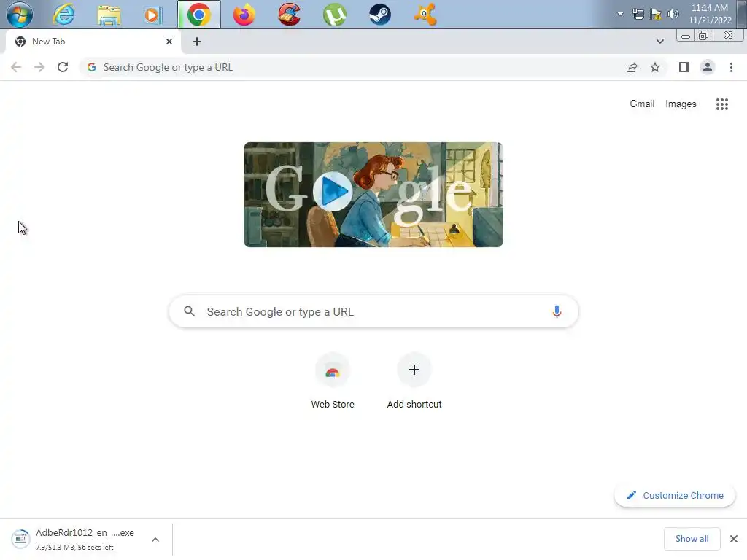Image resolution: width=747 pixels, height=560 pixels.
Task: Minimize the Chrome window
Action: tap(686, 36)
